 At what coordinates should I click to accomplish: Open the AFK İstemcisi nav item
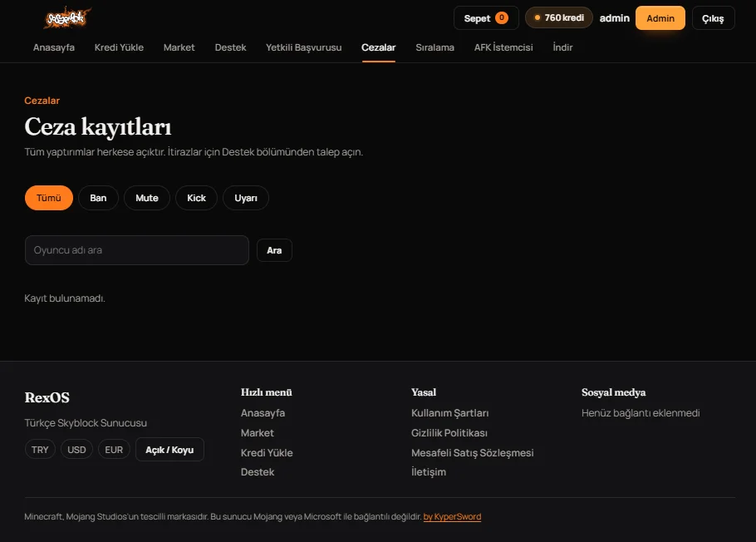pos(503,47)
